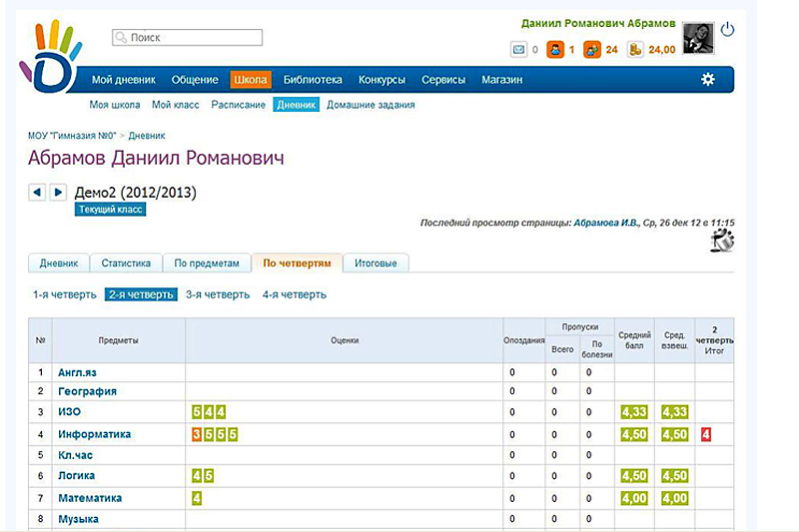
Task: Select the 3-я четверть link
Action: (x=218, y=294)
